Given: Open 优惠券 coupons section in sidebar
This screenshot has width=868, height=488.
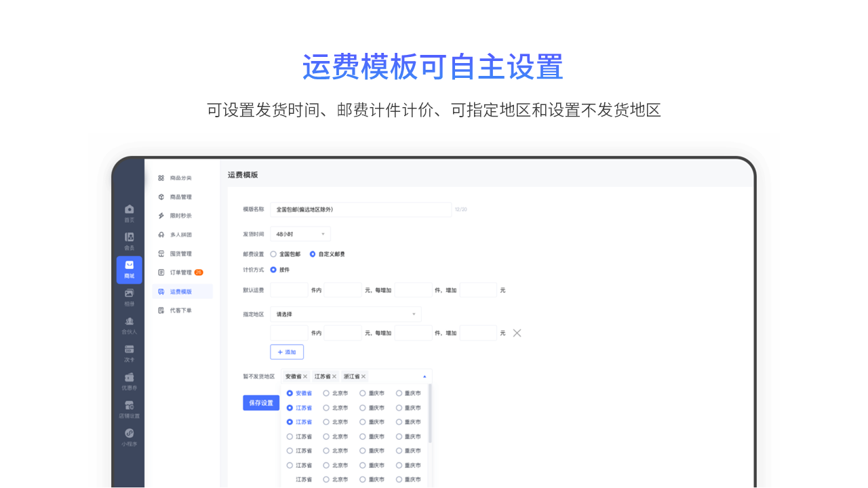Looking at the screenshot, I should point(129,382).
